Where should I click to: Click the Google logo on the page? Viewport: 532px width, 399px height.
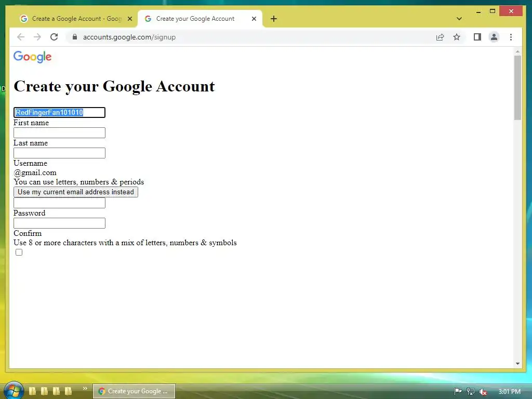[x=33, y=57]
